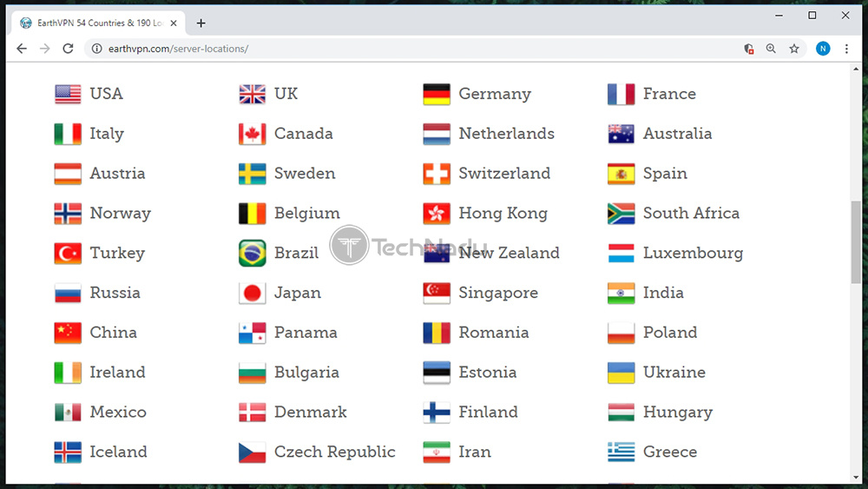The image size is (868, 489).
Task: Click the Luxembourg text label
Action: 693,253
